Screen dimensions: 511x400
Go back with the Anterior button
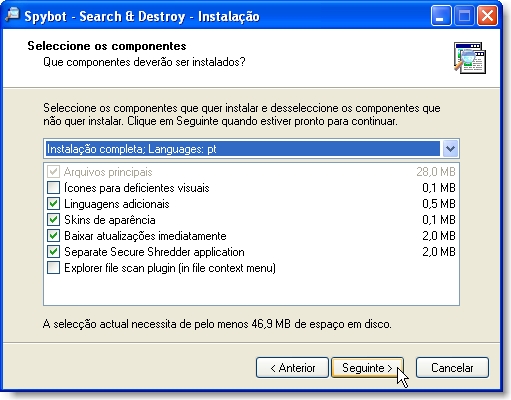tap(292, 368)
